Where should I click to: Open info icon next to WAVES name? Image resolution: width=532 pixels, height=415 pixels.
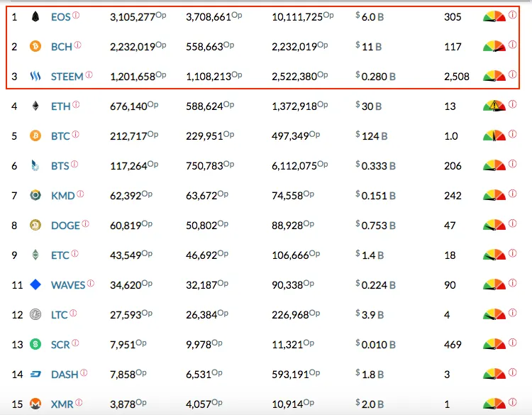(91, 283)
